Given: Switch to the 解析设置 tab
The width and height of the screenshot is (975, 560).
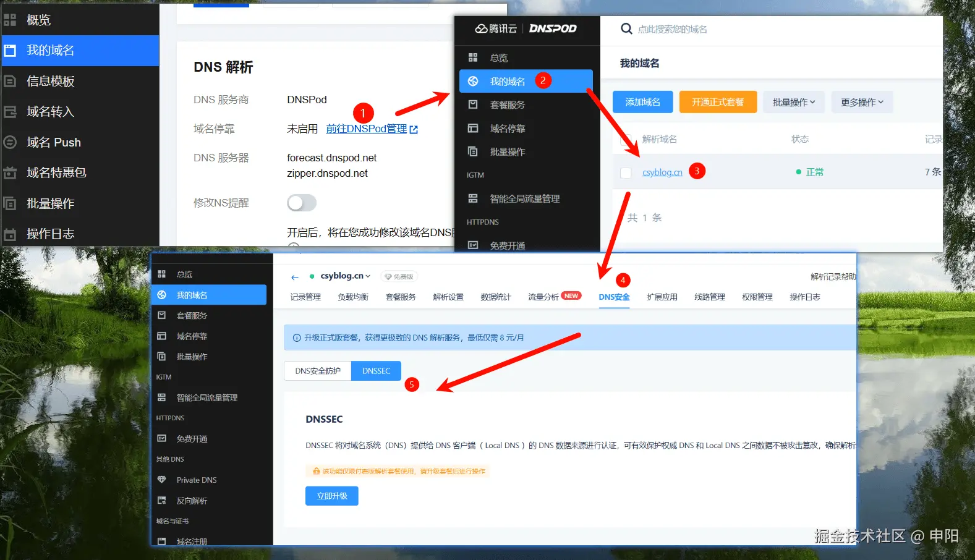Looking at the screenshot, I should 448,297.
